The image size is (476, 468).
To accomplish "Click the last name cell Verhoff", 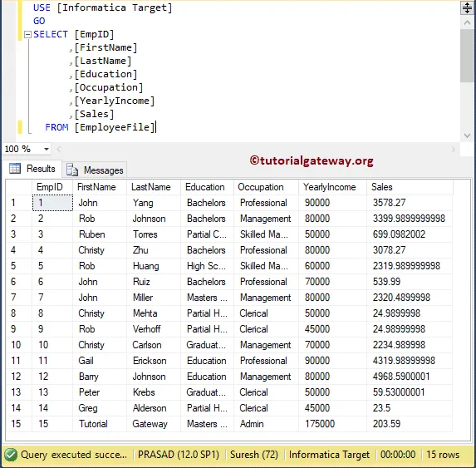I will (154, 329).
